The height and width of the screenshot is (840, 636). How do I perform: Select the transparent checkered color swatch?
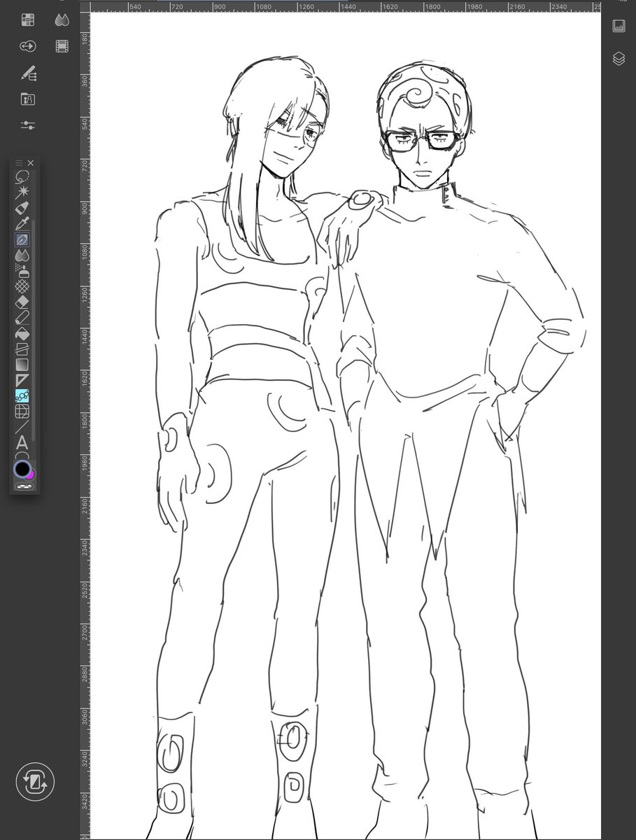[x=23, y=485]
